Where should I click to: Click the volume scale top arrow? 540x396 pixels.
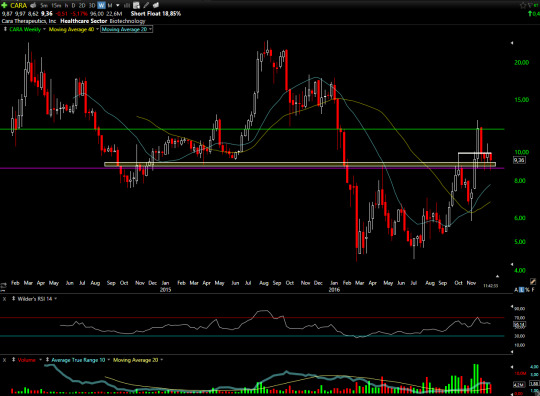[x=512, y=367]
